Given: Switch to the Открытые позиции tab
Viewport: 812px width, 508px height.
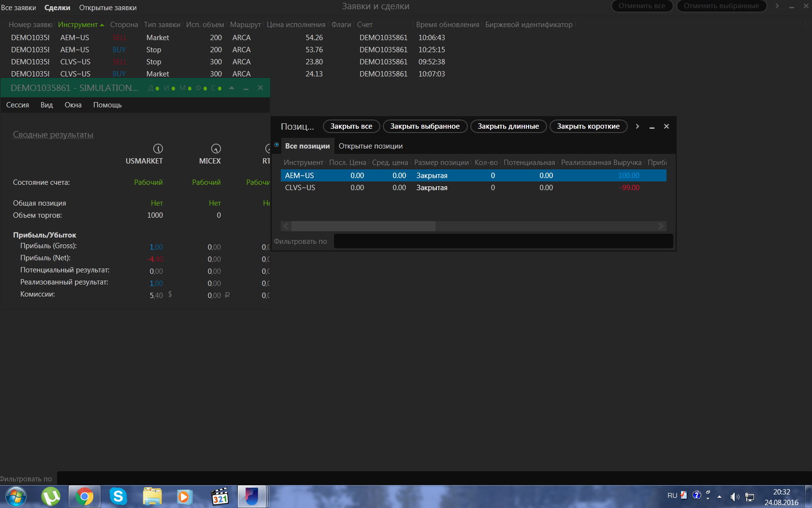Looking at the screenshot, I should [370, 146].
